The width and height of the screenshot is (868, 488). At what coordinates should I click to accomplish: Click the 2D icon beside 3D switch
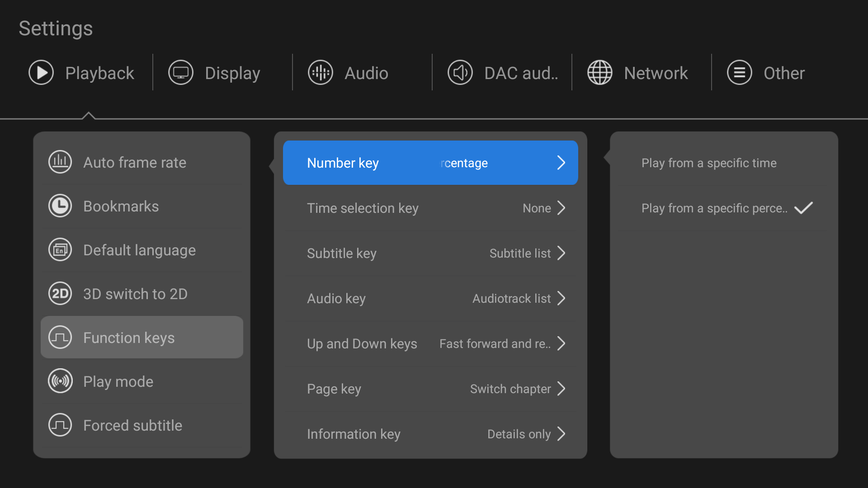click(x=60, y=293)
